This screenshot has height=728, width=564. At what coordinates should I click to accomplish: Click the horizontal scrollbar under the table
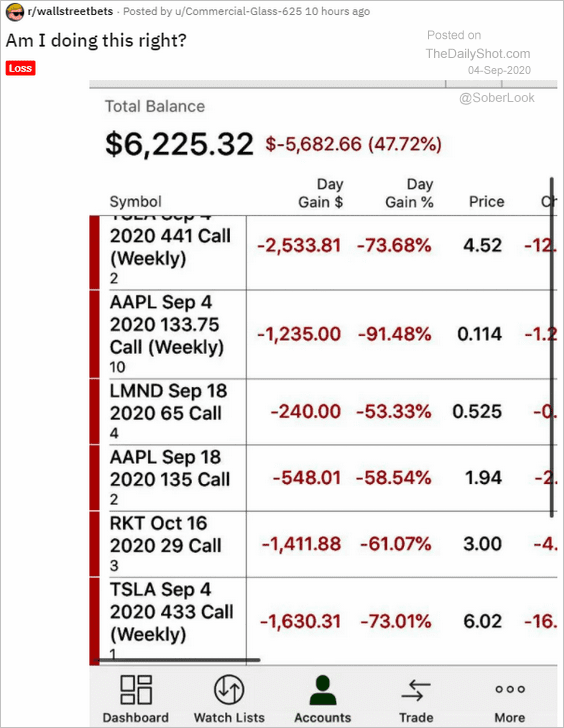coord(177,659)
